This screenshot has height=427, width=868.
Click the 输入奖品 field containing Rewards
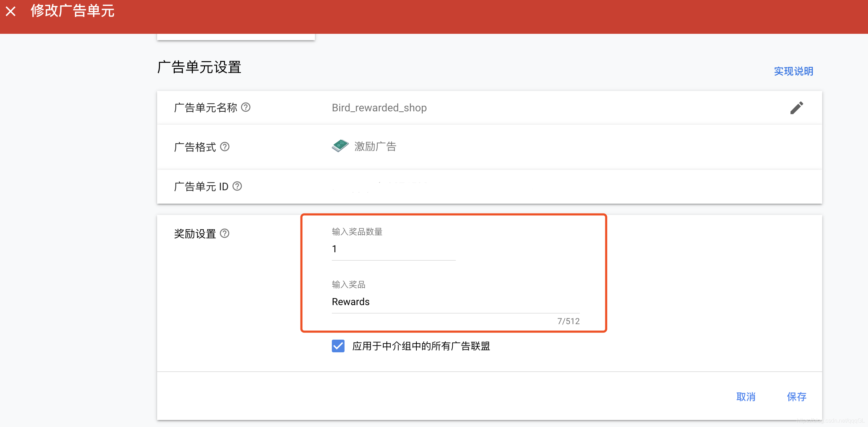pos(455,302)
